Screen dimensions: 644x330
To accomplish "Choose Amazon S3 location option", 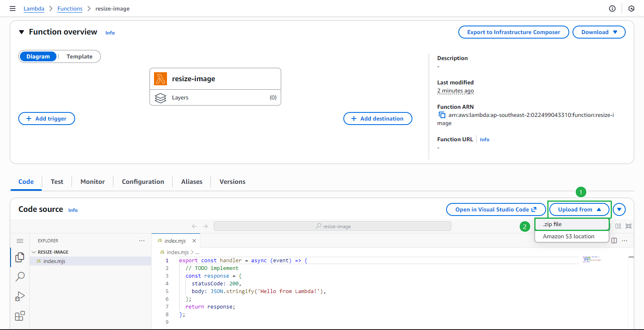I will [x=572, y=236].
